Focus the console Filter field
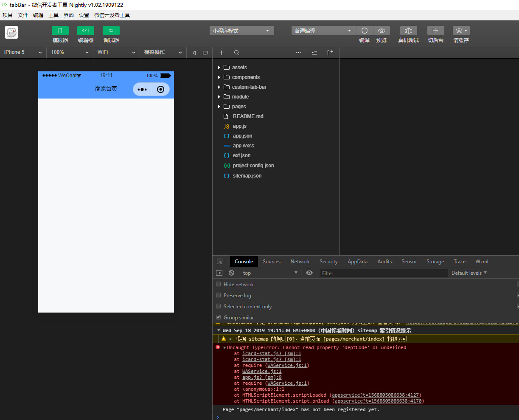The height and width of the screenshot is (420, 519). (384, 273)
